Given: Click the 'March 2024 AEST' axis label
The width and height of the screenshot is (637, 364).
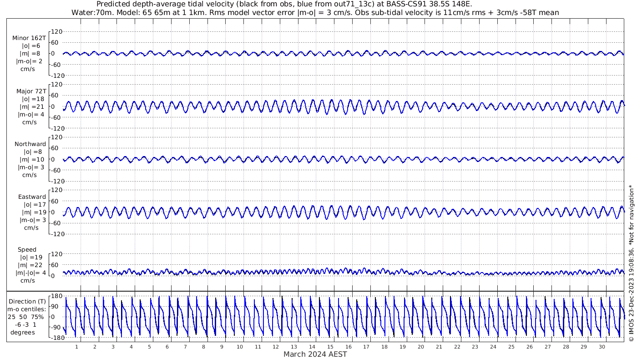Looking at the screenshot, I should tap(315, 354).
